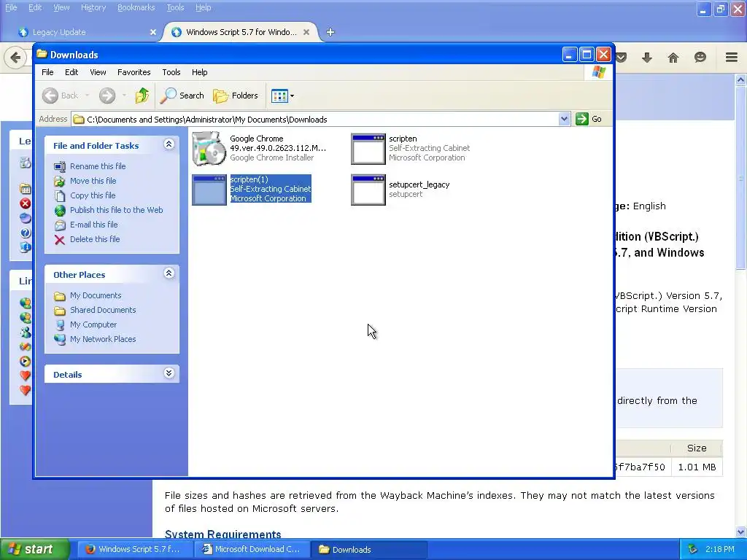
Task: Open the Edit menu in Downloads window
Action: point(71,72)
